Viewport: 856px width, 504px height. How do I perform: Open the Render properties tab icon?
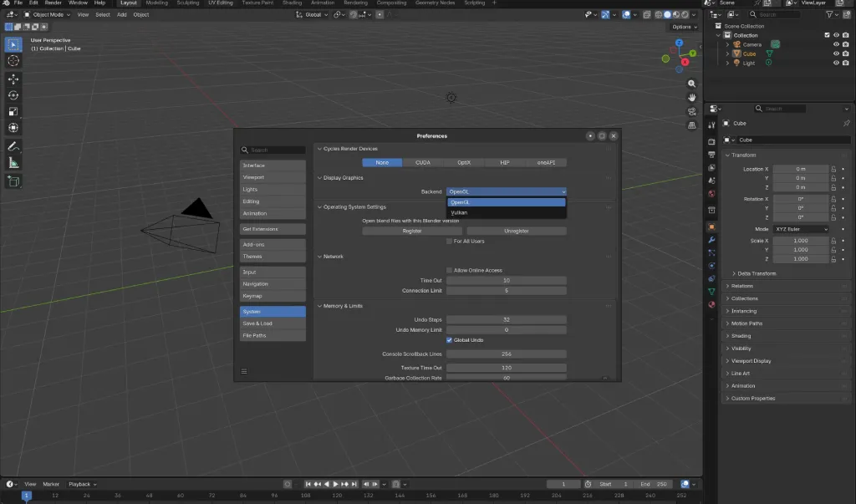pyautogui.click(x=711, y=141)
